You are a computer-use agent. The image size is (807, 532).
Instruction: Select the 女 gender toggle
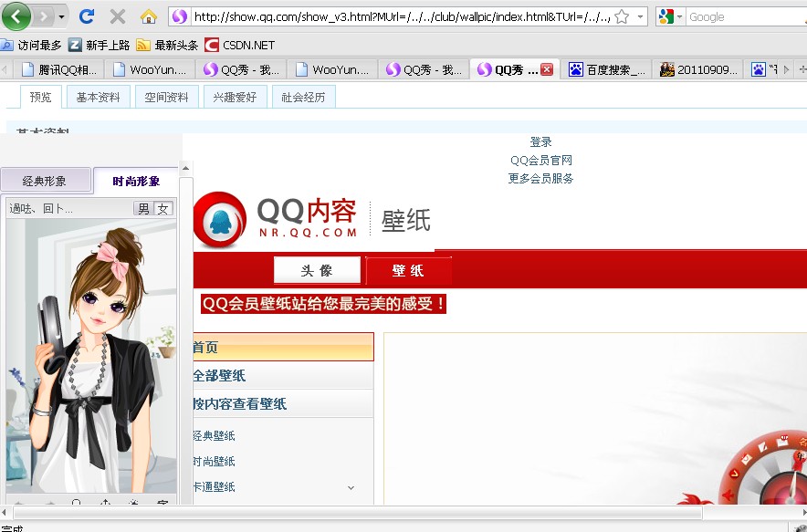(x=163, y=208)
